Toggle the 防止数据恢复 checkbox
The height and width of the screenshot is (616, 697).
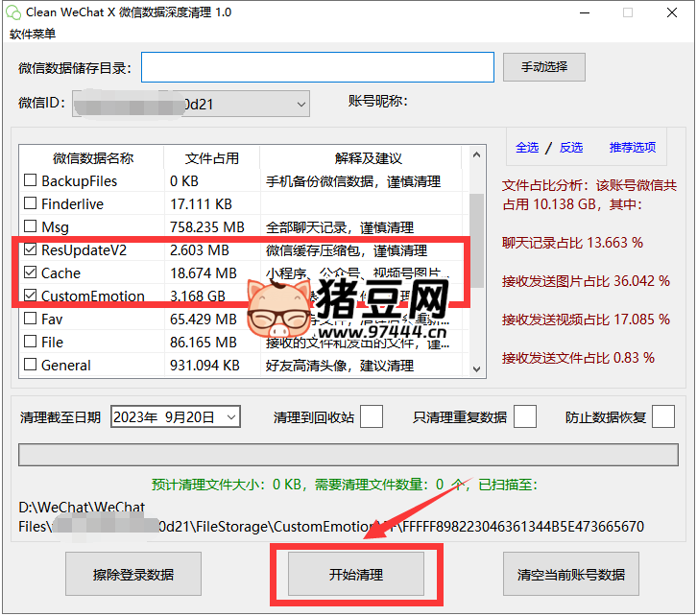[x=663, y=416]
